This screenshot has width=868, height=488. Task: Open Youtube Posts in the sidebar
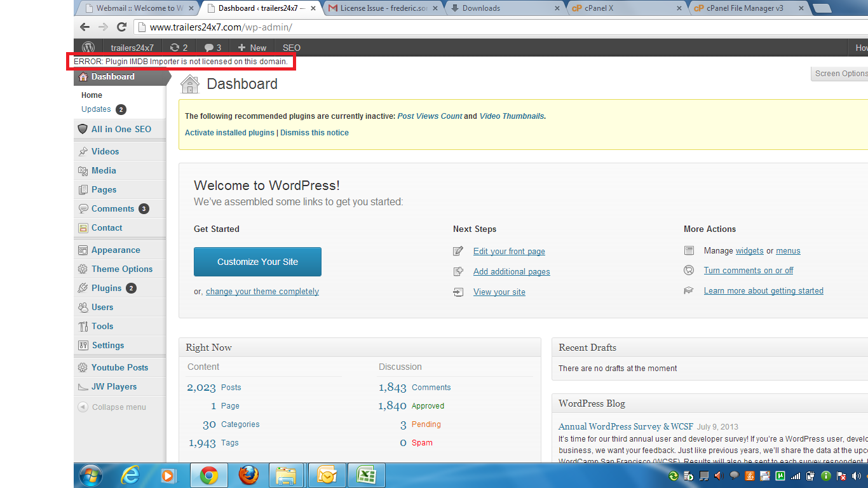tap(120, 367)
